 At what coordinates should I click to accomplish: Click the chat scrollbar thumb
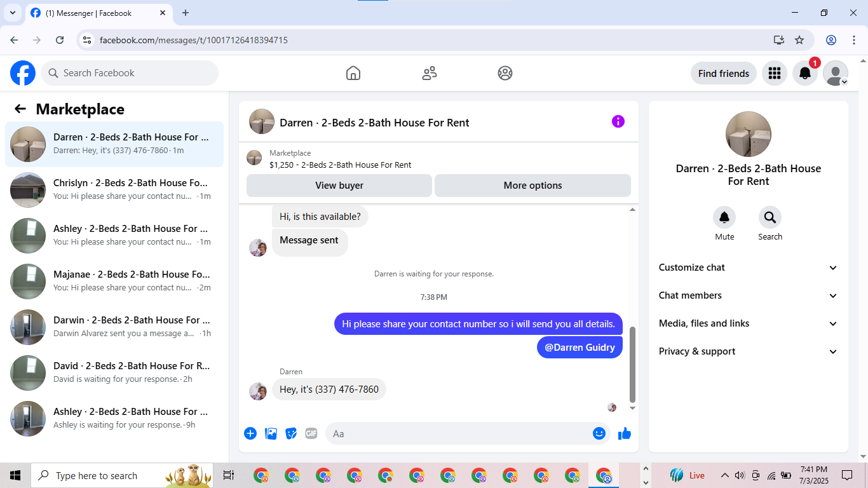coord(632,365)
